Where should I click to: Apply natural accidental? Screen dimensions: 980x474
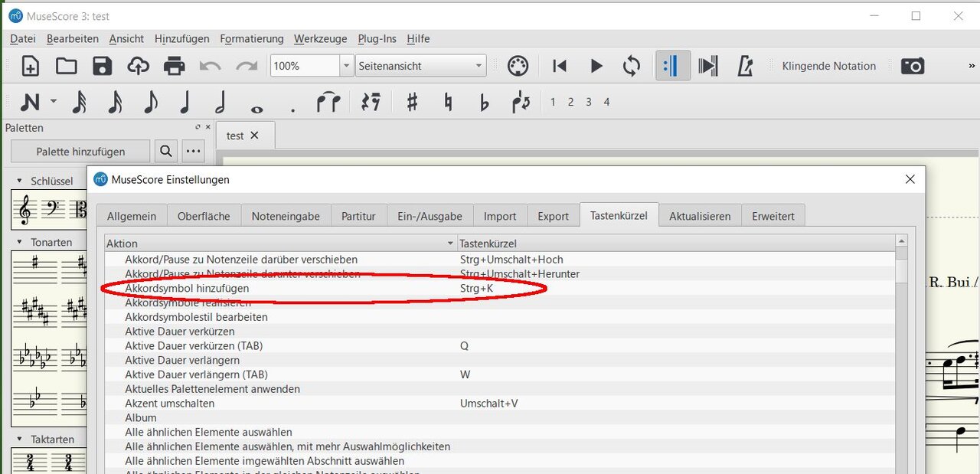click(449, 102)
